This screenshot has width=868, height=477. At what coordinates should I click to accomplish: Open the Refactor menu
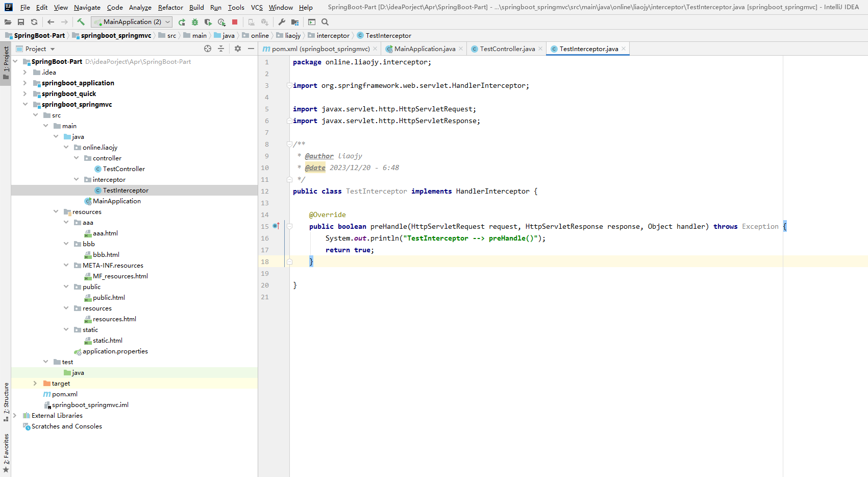(x=170, y=8)
